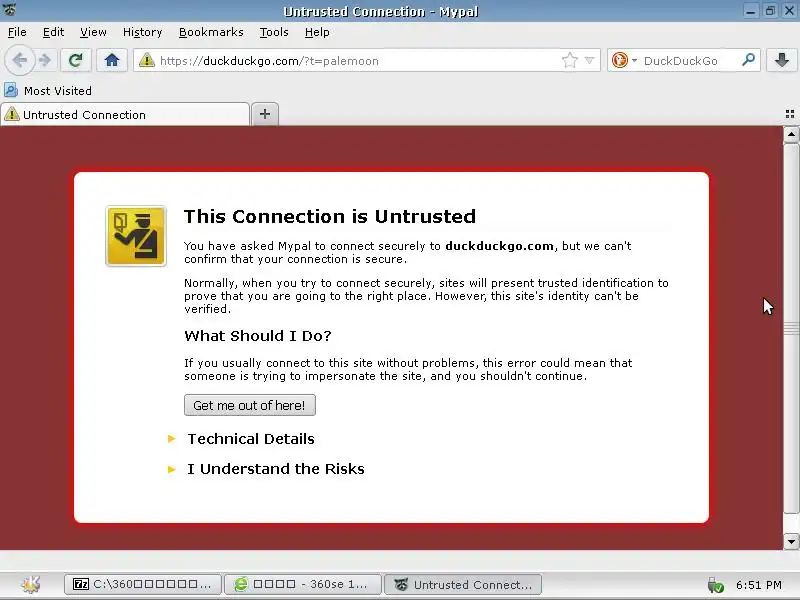Click the forward navigation arrow
The width and height of the screenshot is (800, 600).
pyautogui.click(x=45, y=60)
